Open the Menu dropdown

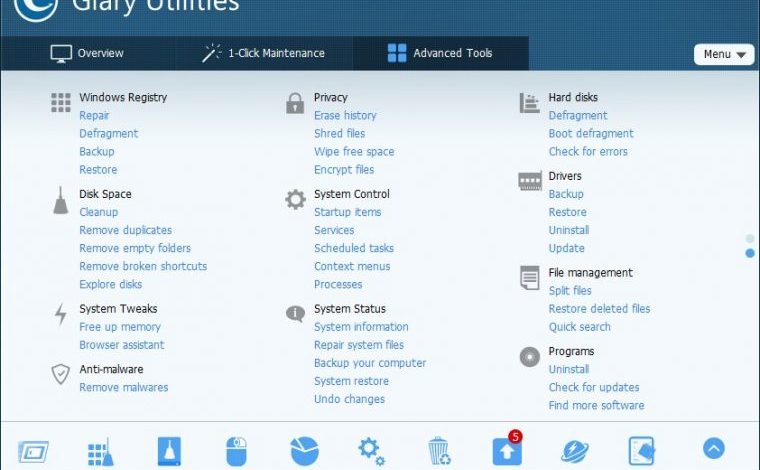[724, 54]
